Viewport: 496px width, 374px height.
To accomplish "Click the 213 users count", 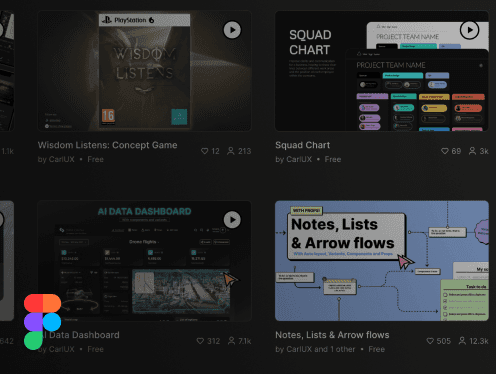I will [x=245, y=151].
